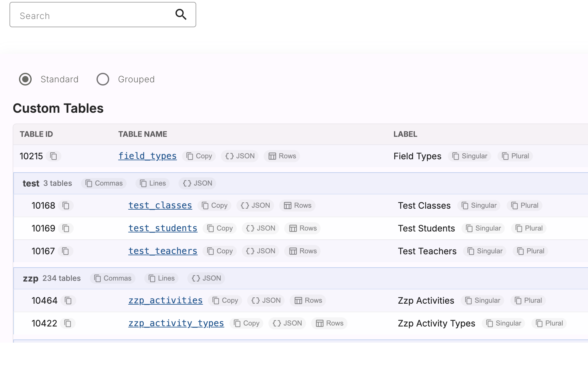Copy table ID 10169 icon
588x380 pixels.
coord(66,228)
